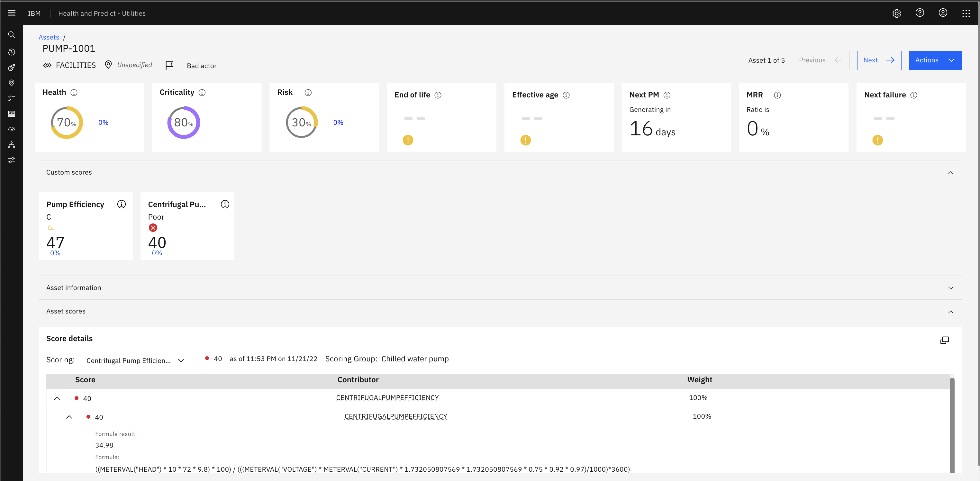The width and height of the screenshot is (980, 481).
Task: Open the dashboard panel sidebar icon
Action: (11, 114)
